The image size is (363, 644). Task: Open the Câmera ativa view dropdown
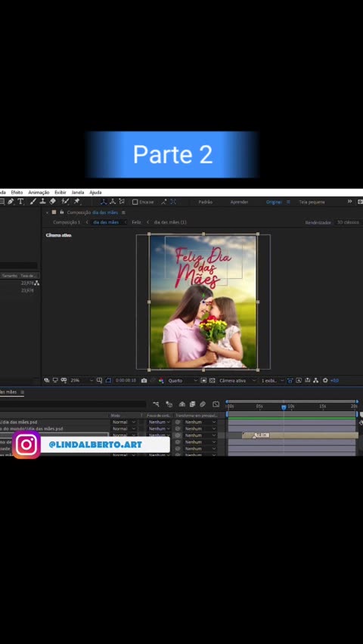pos(237,381)
